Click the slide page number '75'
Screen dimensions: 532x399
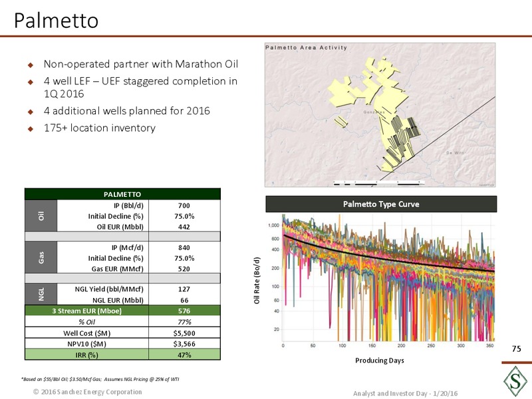coord(517,348)
